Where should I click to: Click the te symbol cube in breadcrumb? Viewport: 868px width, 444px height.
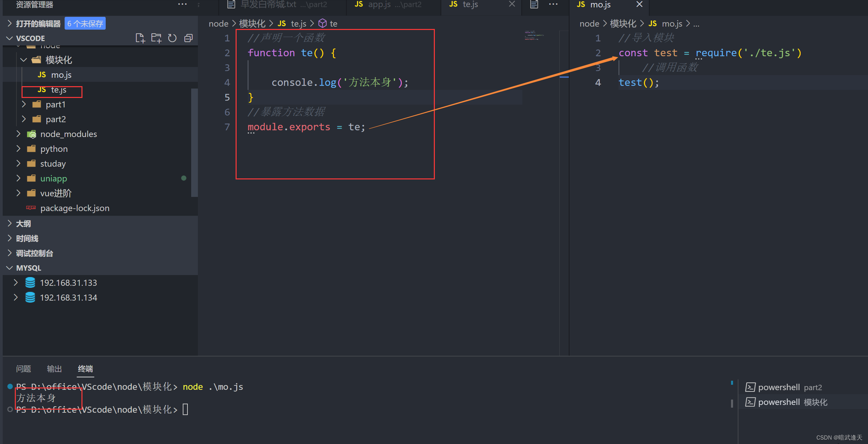click(322, 23)
